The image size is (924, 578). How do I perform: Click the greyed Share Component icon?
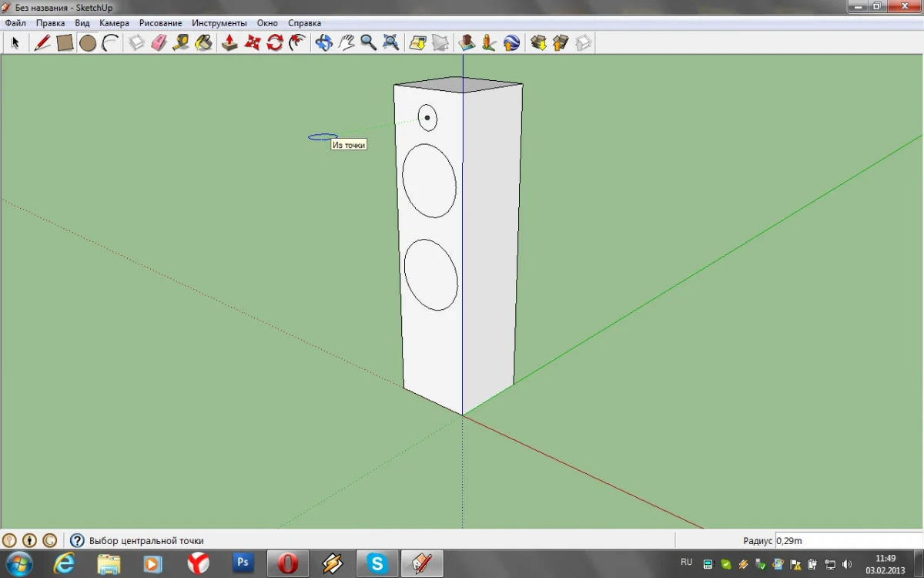583,42
